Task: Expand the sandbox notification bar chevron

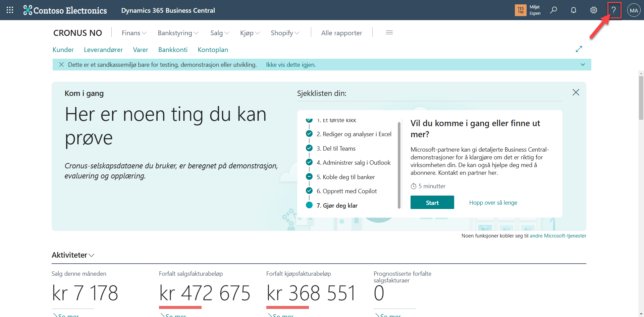Action: (x=583, y=64)
